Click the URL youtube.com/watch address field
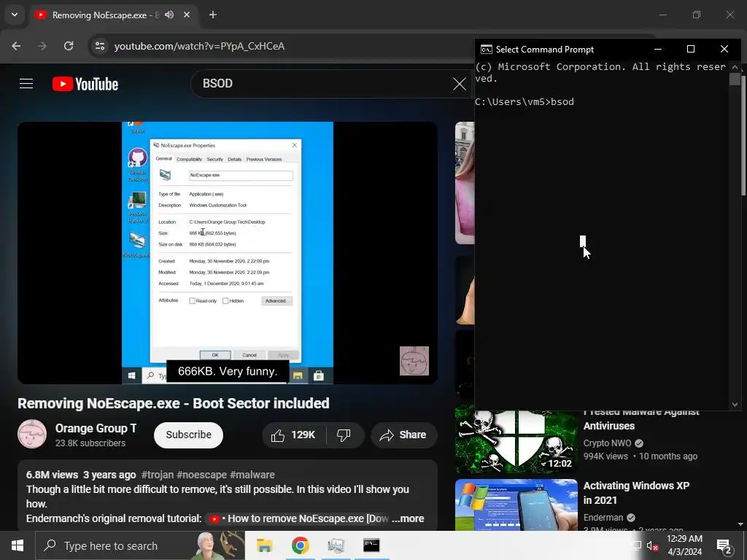This screenshot has width=747, height=560. [x=199, y=46]
